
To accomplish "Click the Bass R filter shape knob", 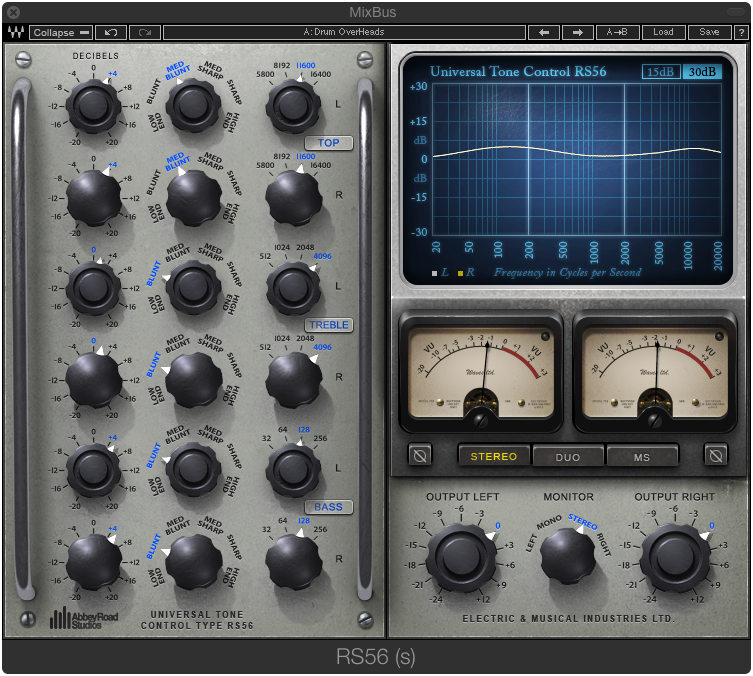I will (193, 560).
